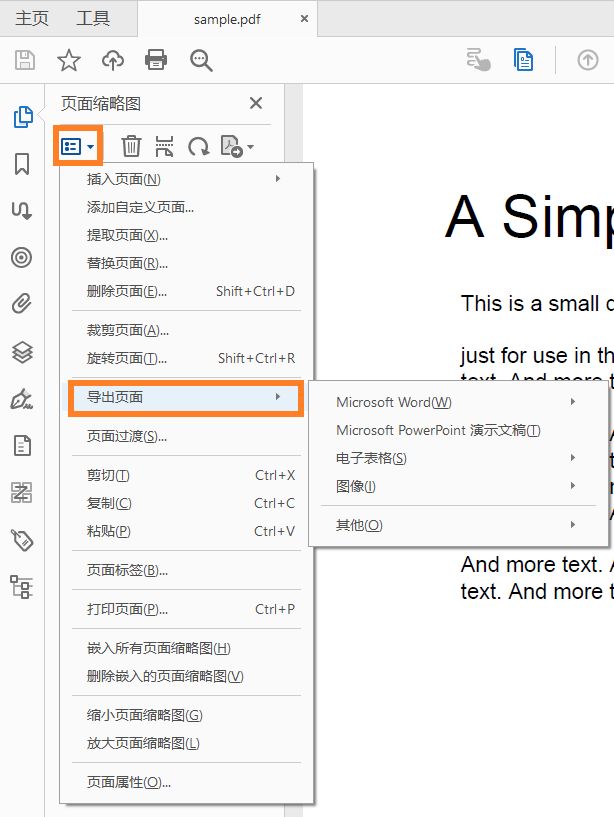Print the document via printer icon
The image size is (614, 817).
tap(156, 60)
